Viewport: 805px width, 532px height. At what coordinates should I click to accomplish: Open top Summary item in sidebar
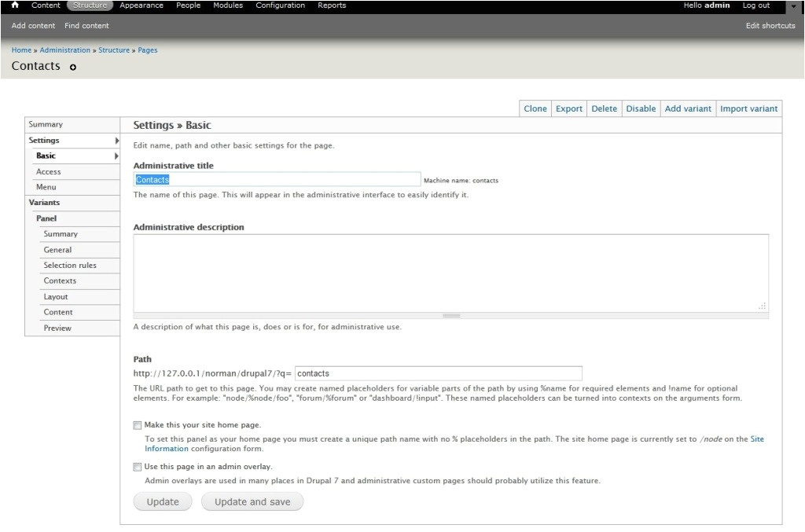[72, 125]
